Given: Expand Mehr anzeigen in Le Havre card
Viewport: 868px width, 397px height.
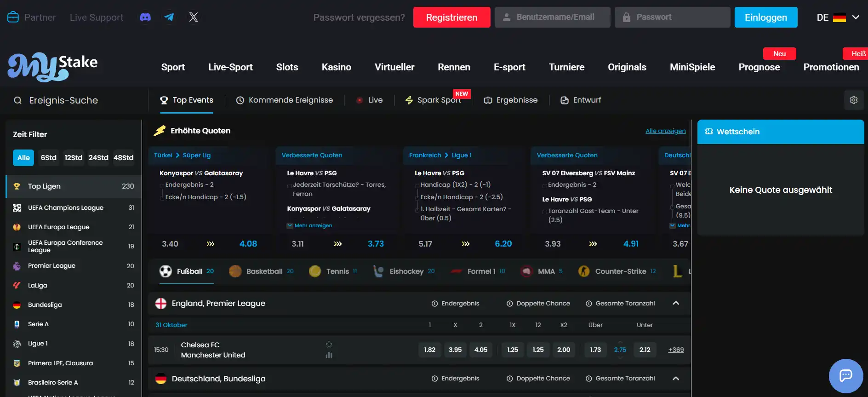Looking at the screenshot, I should pos(309,226).
